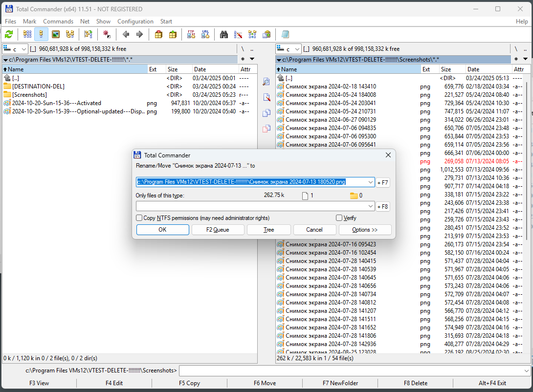Open the Mark menu
Screen dimensions: 533x392
pos(29,22)
